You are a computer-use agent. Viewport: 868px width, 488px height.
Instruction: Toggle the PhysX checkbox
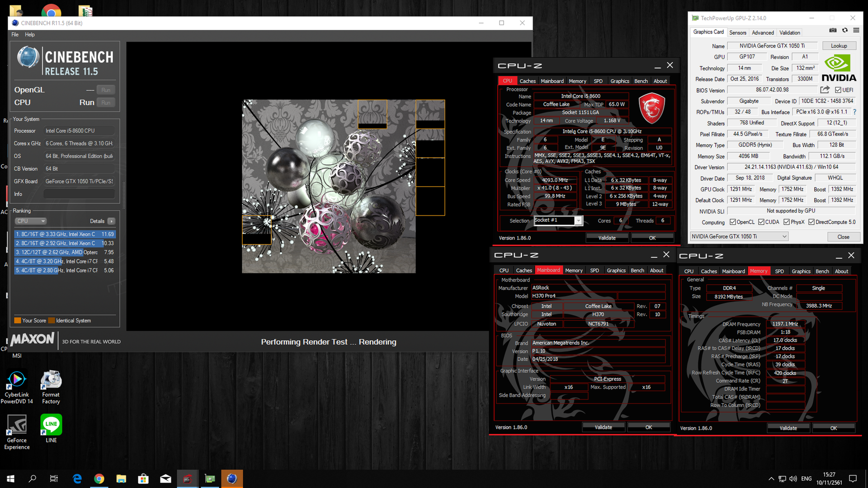787,222
